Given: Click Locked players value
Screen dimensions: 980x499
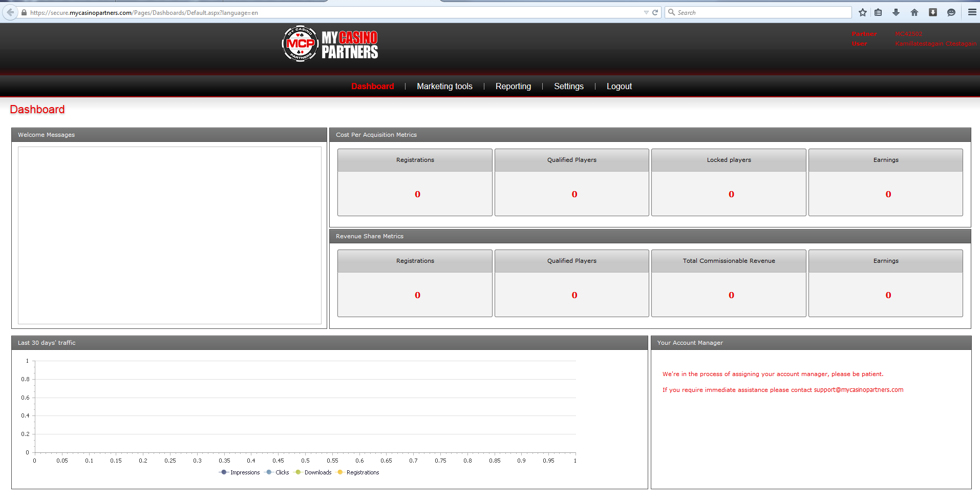Looking at the screenshot, I should tap(731, 194).
